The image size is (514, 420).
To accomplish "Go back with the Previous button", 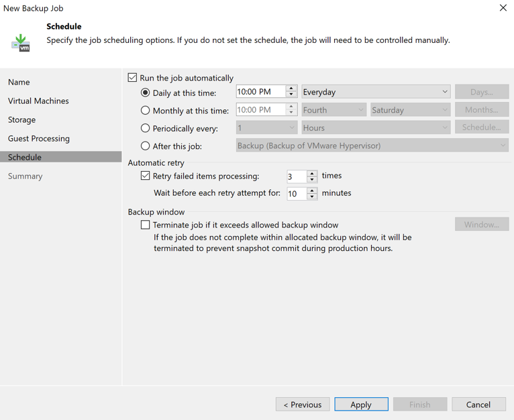I will [303, 405].
